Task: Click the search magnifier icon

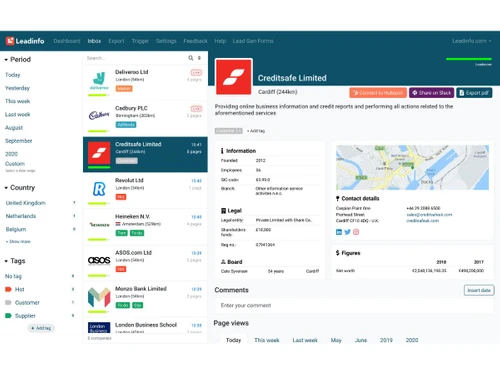Action: point(191,58)
